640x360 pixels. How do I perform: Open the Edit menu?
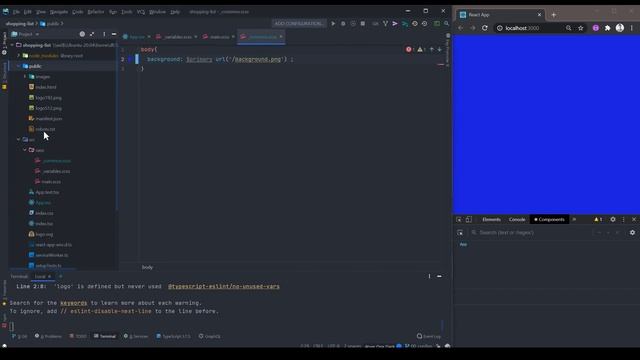tap(27, 12)
